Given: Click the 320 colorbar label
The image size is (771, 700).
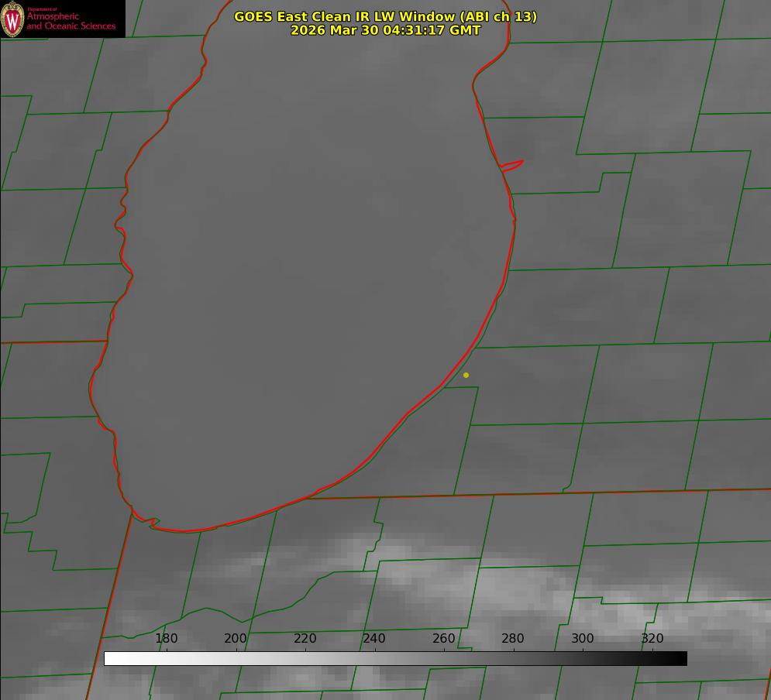Looking at the screenshot, I should click(x=652, y=638).
